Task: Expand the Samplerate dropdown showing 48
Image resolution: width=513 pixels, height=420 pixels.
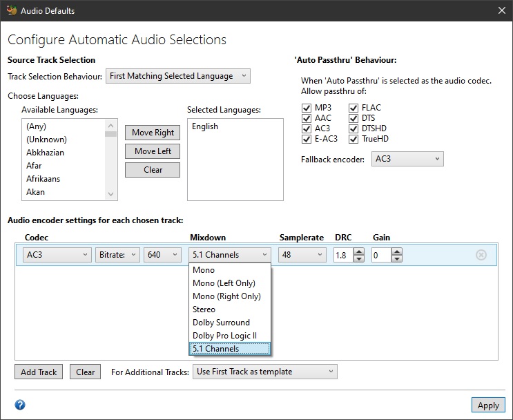Action: 302,255
